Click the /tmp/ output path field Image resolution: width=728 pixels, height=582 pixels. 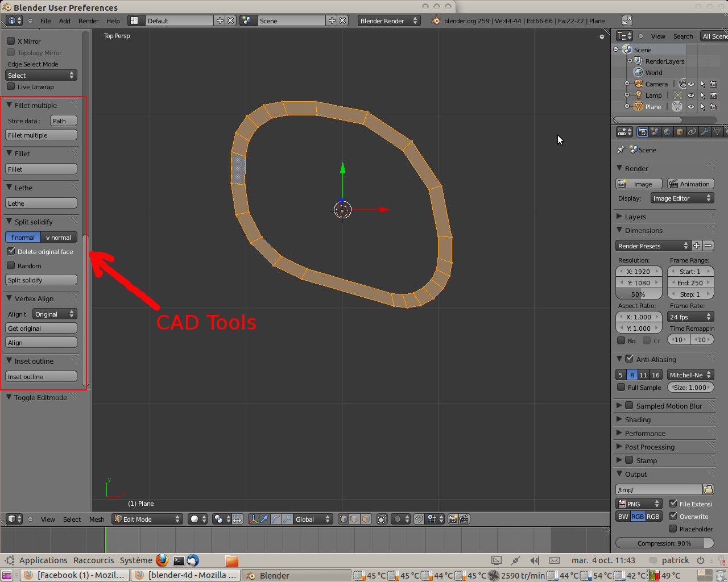(x=660, y=489)
